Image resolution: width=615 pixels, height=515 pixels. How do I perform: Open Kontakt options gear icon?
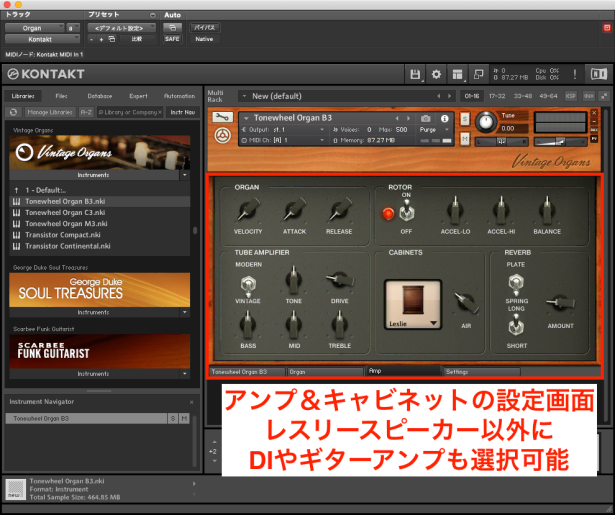436,74
